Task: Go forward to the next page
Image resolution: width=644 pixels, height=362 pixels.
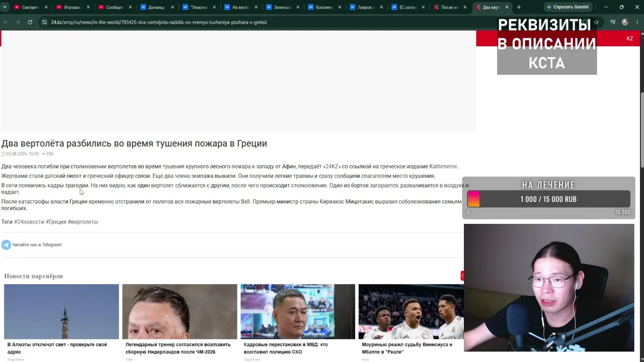Action: (x=18, y=22)
